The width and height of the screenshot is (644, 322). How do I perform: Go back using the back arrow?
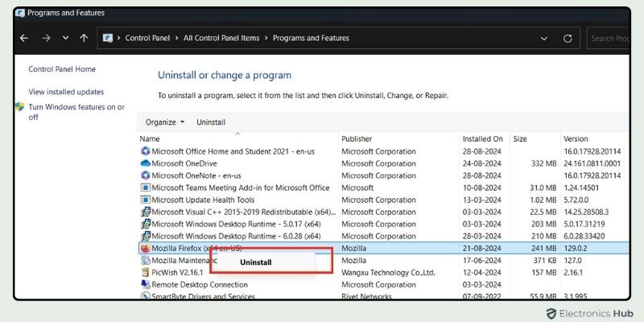click(24, 38)
